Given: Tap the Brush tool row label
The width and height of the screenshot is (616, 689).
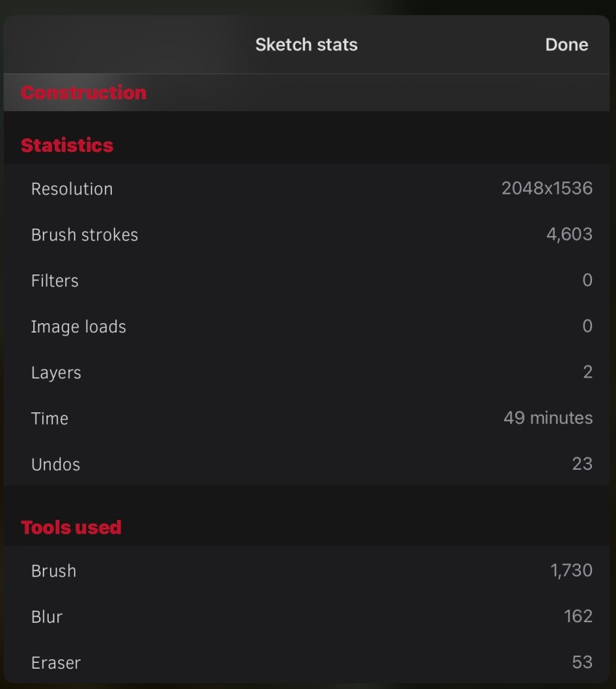Looking at the screenshot, I should tap(54, 571).
